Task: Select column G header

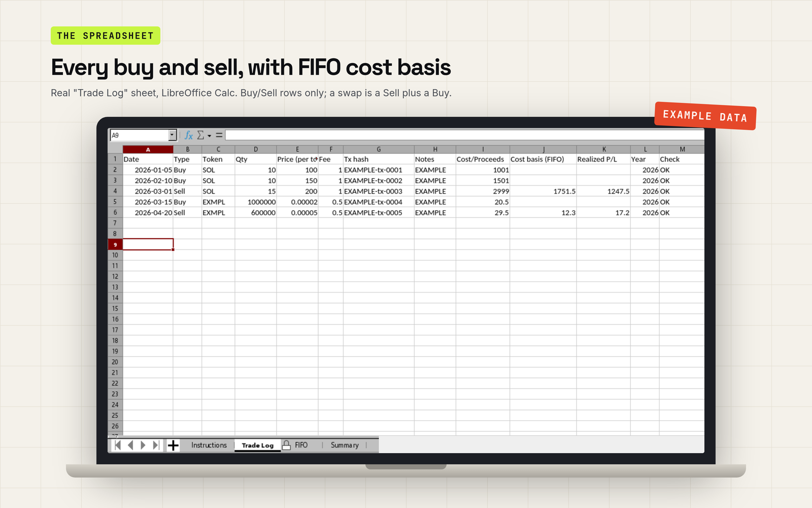Action: pos(379,149)
